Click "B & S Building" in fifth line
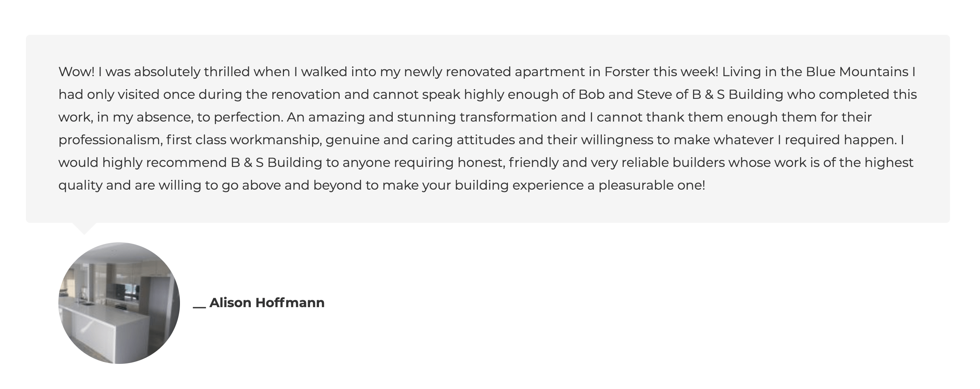 point(276,162)
